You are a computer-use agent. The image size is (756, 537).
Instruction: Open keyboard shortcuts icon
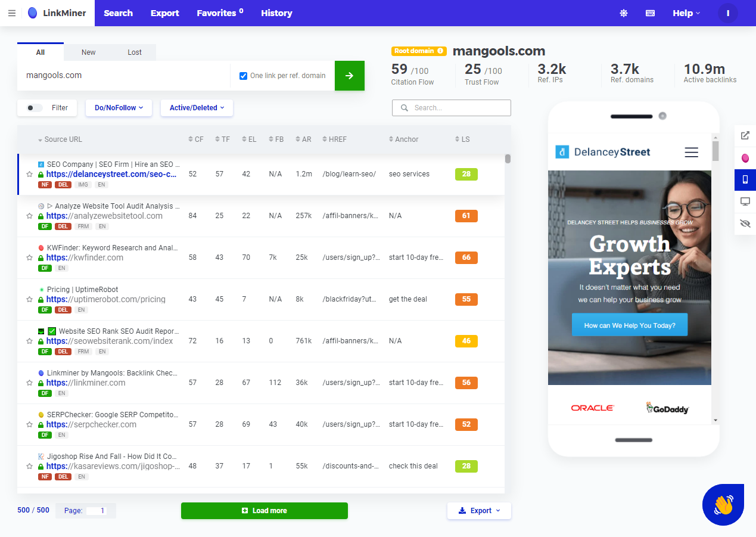[x=651, y=13]
